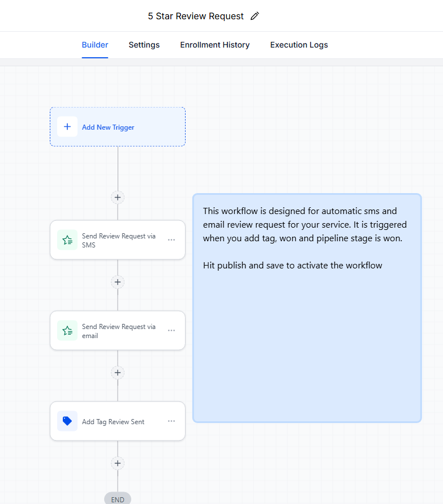Add step after Send Review Request via SMS
The width and height of the screenshot is (443, 504).
point(118,282)
